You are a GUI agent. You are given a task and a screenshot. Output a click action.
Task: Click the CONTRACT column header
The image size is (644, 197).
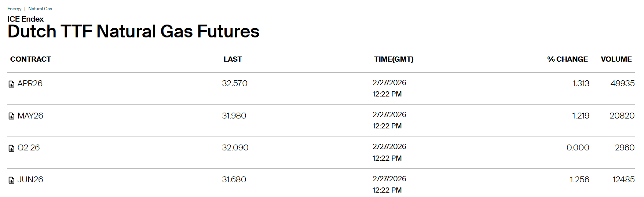point(30,59)
